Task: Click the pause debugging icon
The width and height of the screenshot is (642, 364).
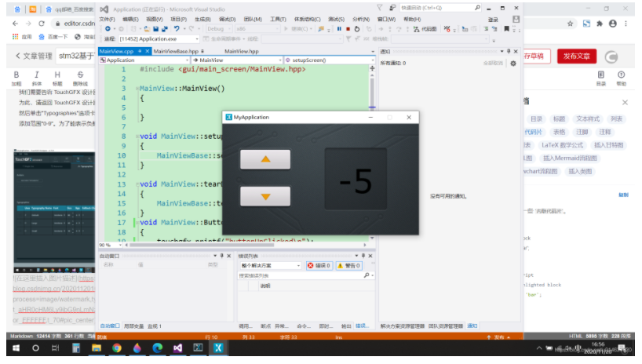Action: 339,28
